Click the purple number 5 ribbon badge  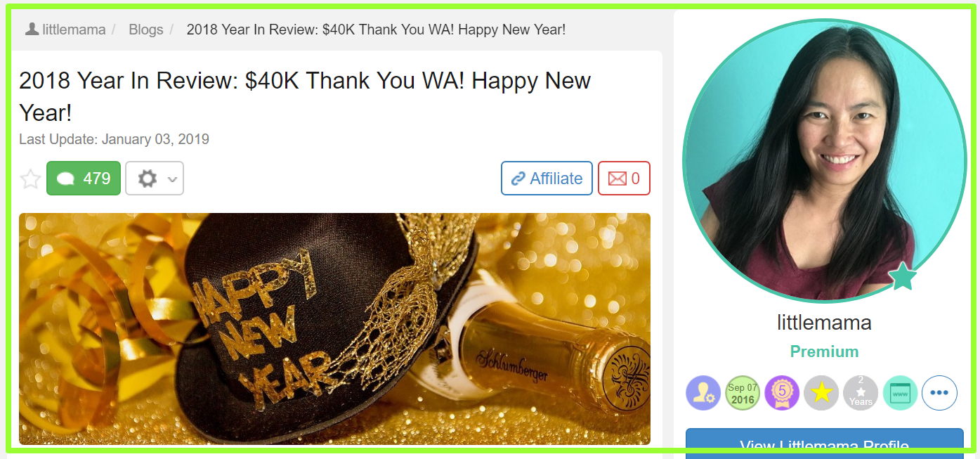782,393
